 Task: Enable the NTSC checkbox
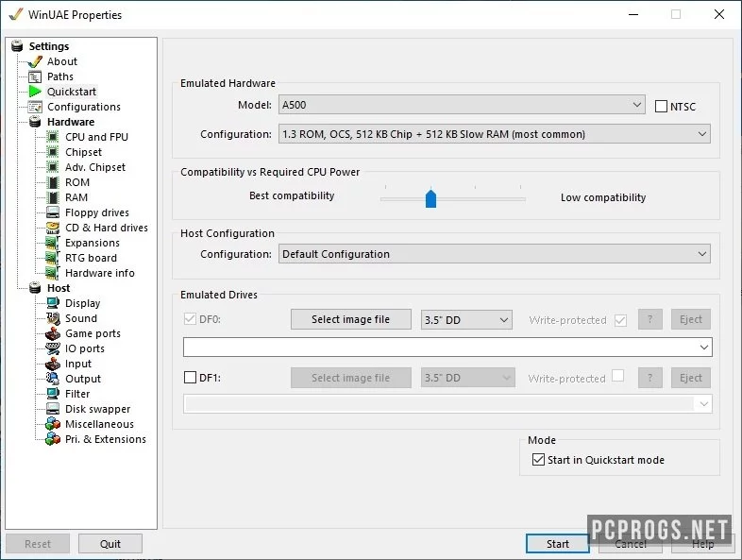click(x=661, y=106)
